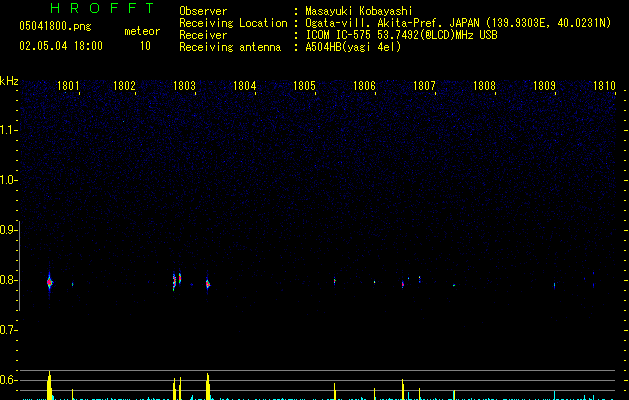Screen dimensions: 629x400
Task: Click the A504HB(yagi 4el) antenna text
Action: point(353,47)
